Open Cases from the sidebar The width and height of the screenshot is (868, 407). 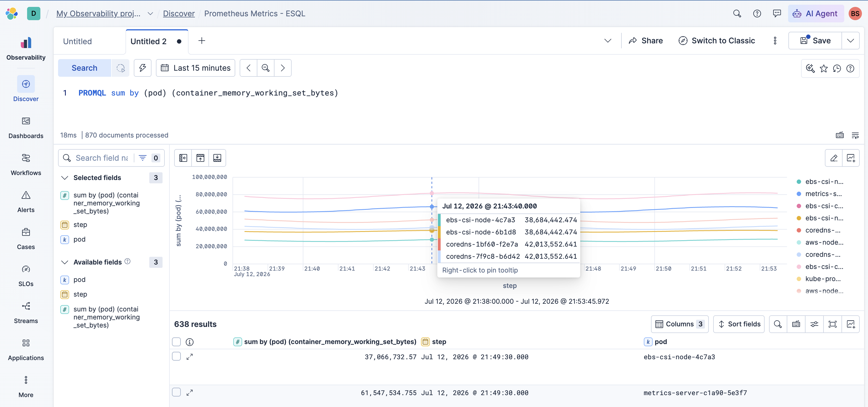[x=26, y=239]
